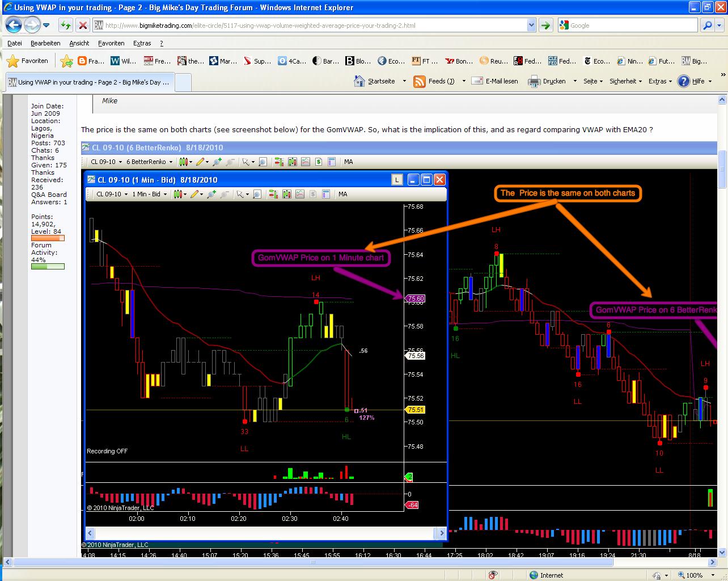
Task: Click popup blocker icon in status bar
Action: coord(493,575)
